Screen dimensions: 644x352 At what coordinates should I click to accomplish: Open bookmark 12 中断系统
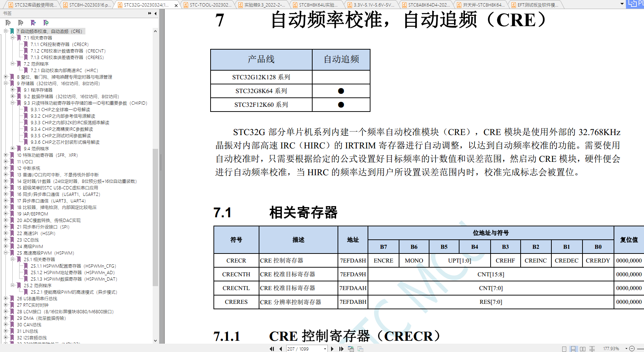(x=29, y=168)
